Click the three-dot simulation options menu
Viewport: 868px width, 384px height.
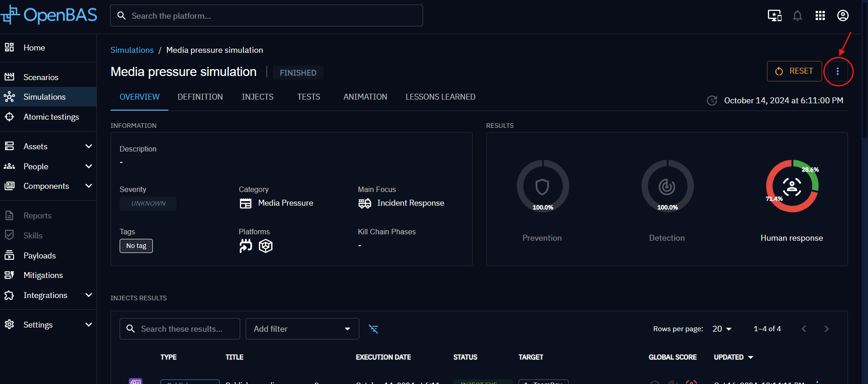838,71
